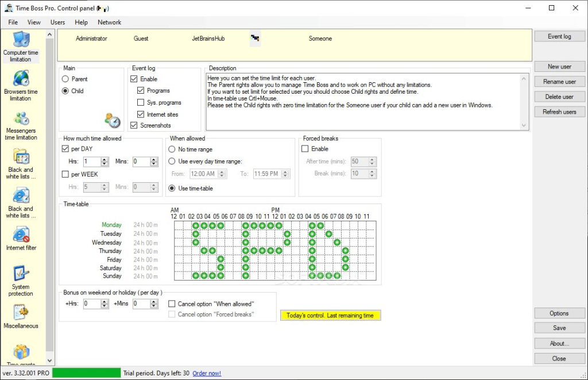Toggle Screenshots checkbox
Viewport: 588px width, 380px height.
coord(134,125)
